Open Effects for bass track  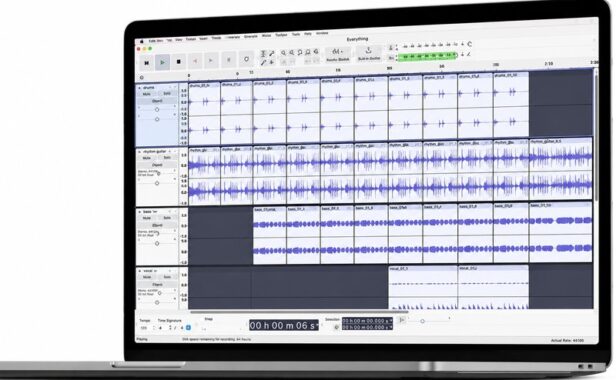(x=157, y=225)
